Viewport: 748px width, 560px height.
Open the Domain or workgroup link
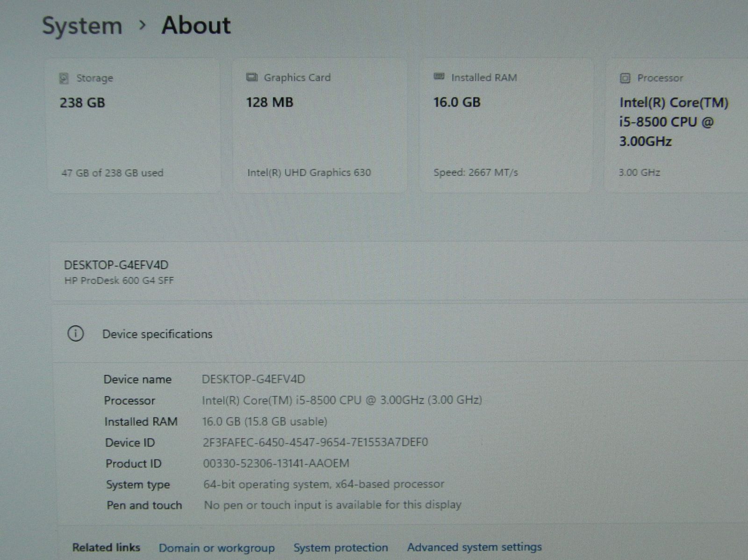pyautogui.click(x=216, y=548)
